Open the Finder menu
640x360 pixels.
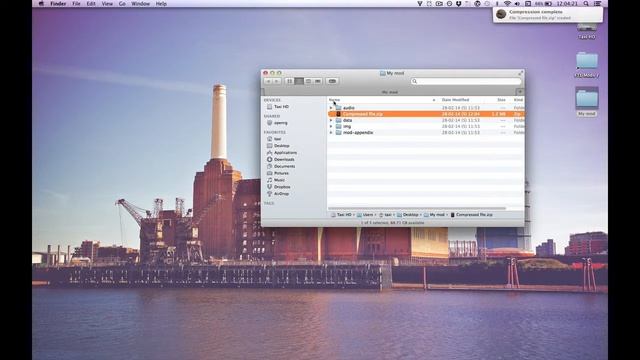pos(58,4)
